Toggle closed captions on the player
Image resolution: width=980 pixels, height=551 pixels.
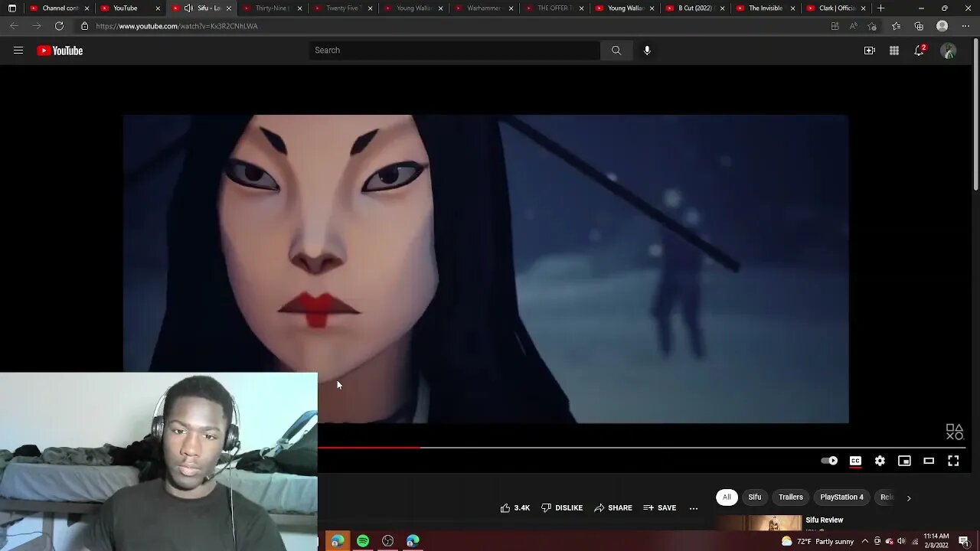click(855, 461)
